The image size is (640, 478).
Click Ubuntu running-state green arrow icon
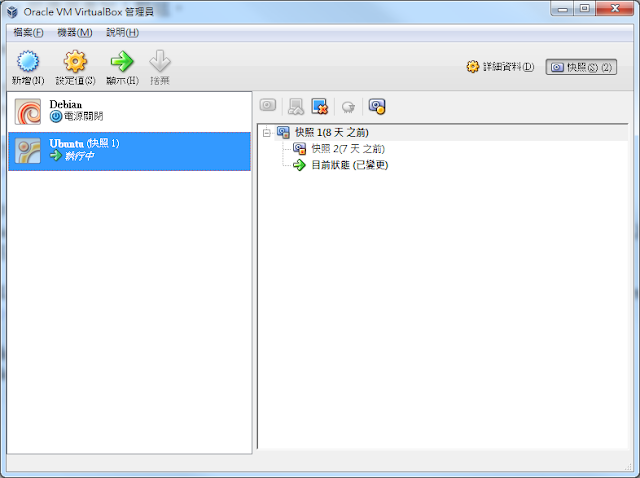[x=56, y=155]
